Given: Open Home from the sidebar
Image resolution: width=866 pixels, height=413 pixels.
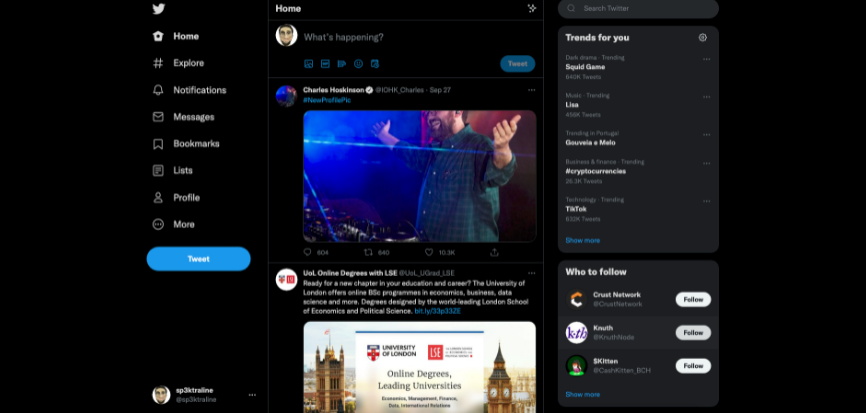Looking at the screenshot, I should [176, 36].
